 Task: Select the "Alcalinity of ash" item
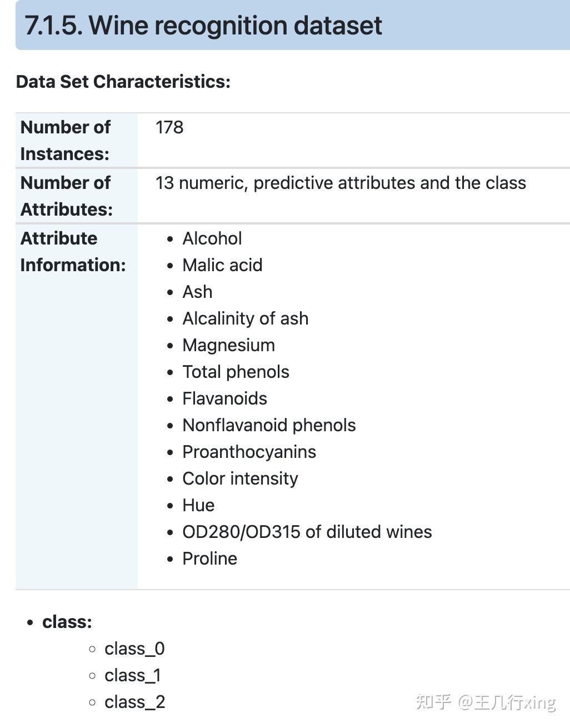tap(245, 318)
